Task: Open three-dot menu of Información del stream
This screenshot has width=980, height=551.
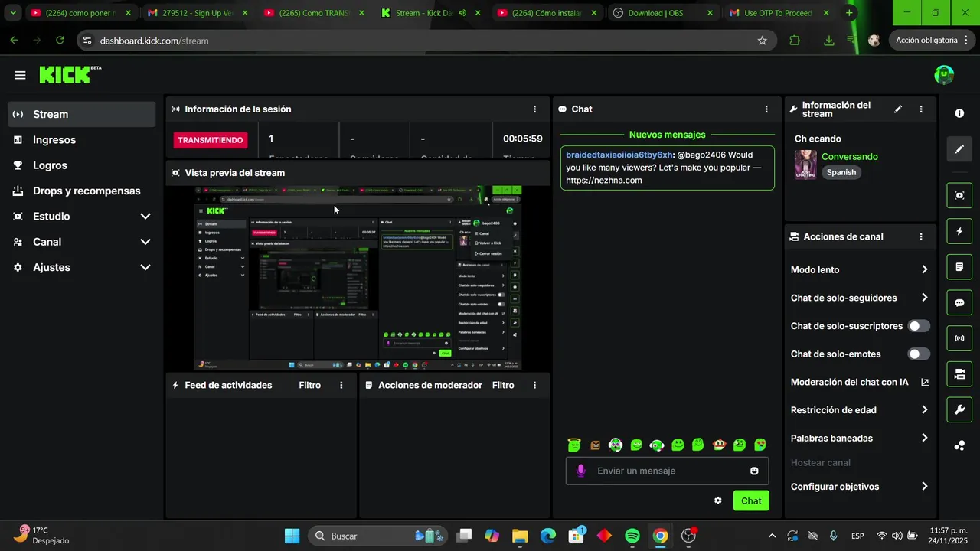Action: pyautogui.click(x=921, y=109)
